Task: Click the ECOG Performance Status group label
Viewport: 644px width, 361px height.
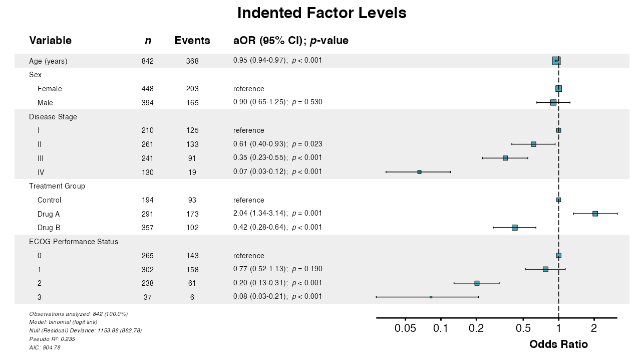Action: click(x=74, y=242)
